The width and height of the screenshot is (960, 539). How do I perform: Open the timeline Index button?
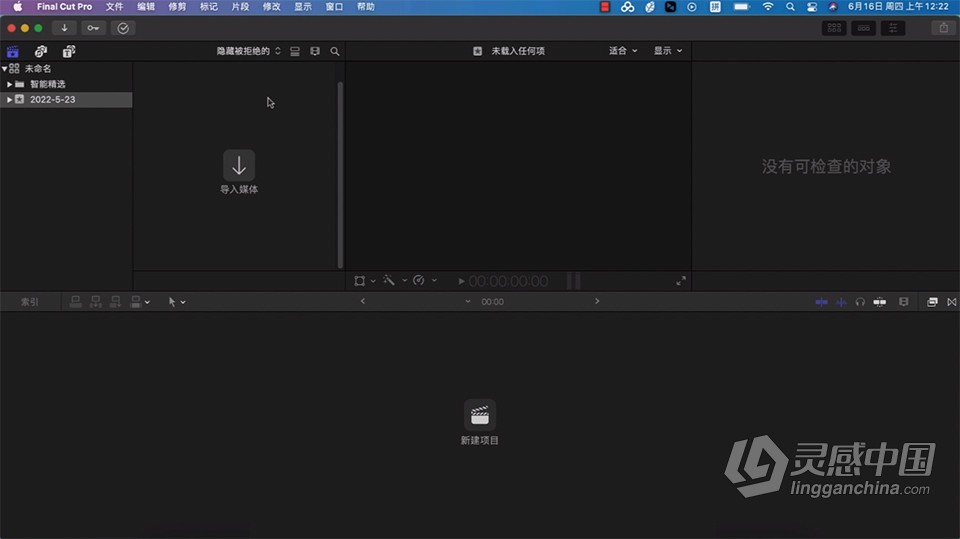coord(29,302)
